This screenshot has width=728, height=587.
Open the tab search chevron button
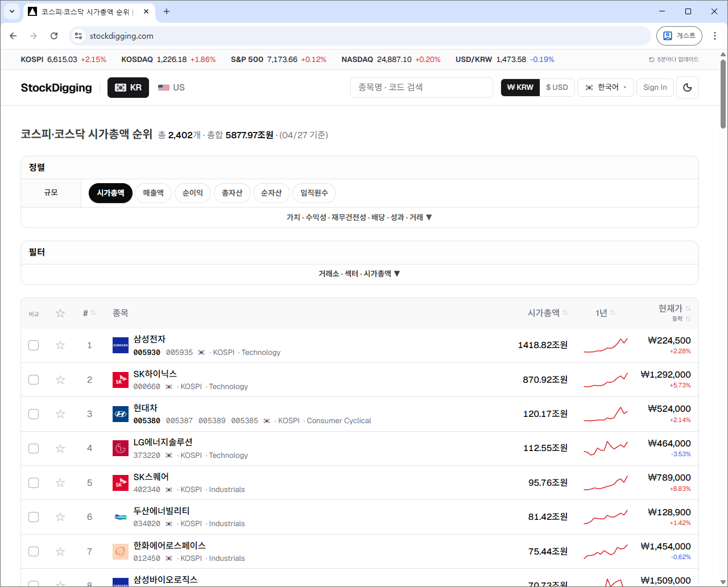(x=12, y=11)
